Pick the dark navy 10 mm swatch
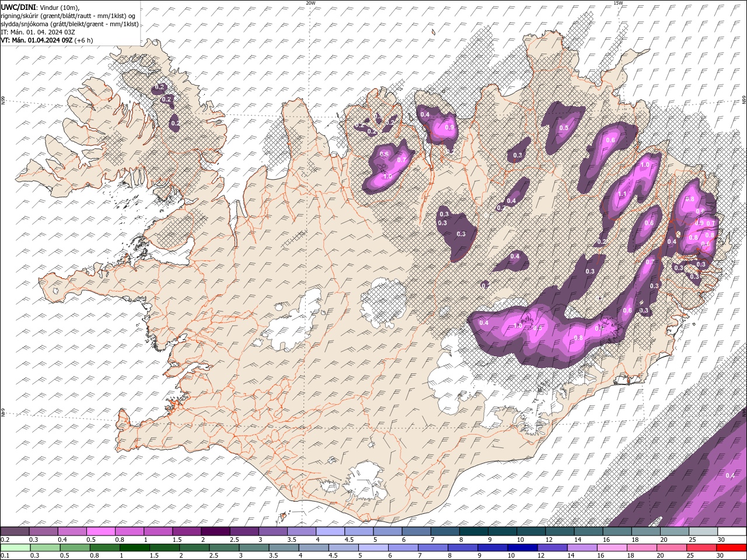The image size is (747, 560). (x=522, y=548)
